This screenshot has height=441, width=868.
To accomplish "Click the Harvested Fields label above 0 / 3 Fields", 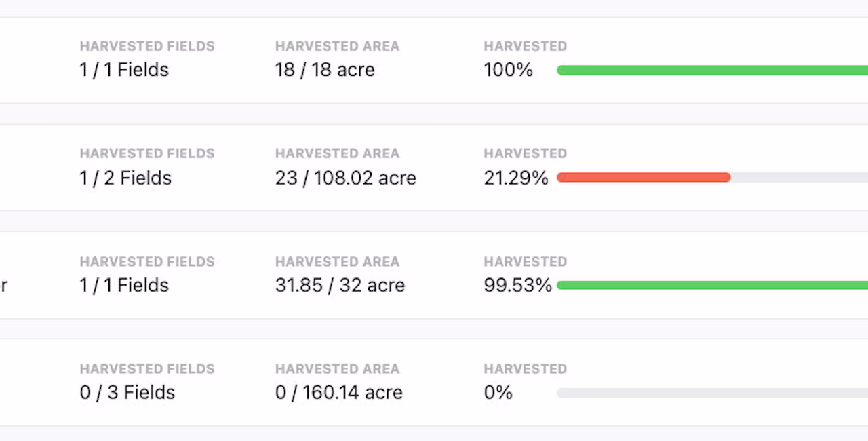I will pos(147,369).
